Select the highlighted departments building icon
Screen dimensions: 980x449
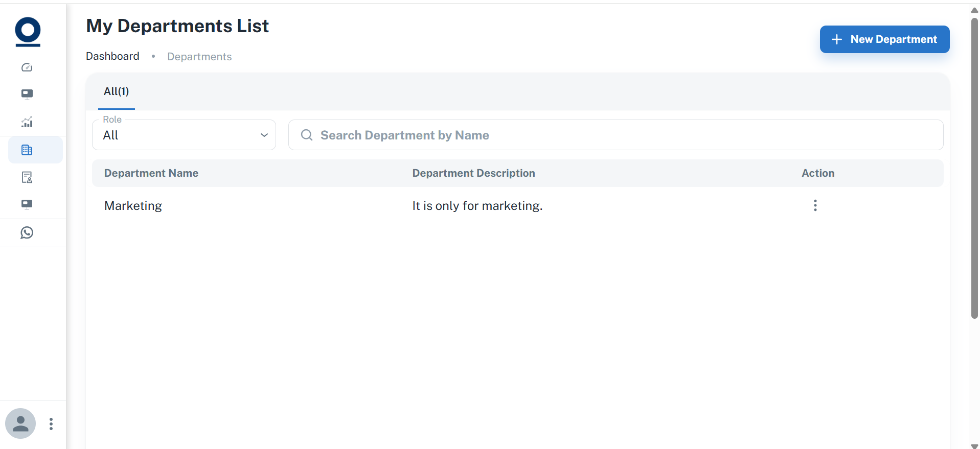pyautogui.click(x=27, y=150)
